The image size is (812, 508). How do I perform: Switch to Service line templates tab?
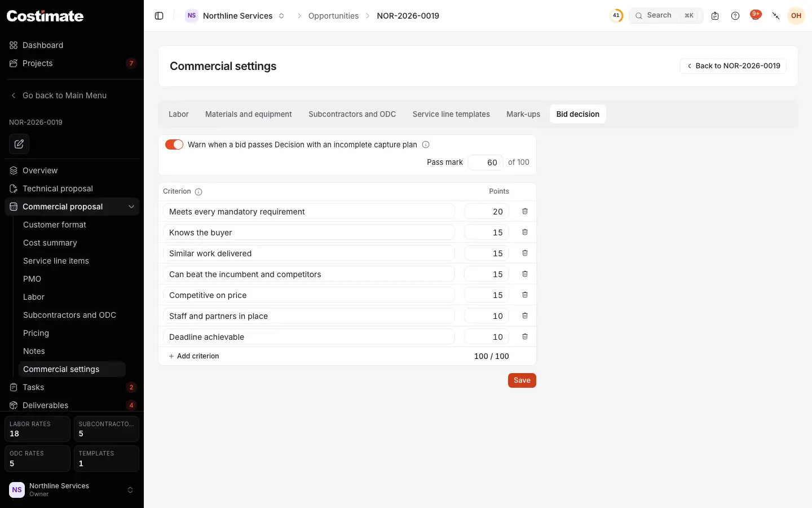tap(451, 114)
